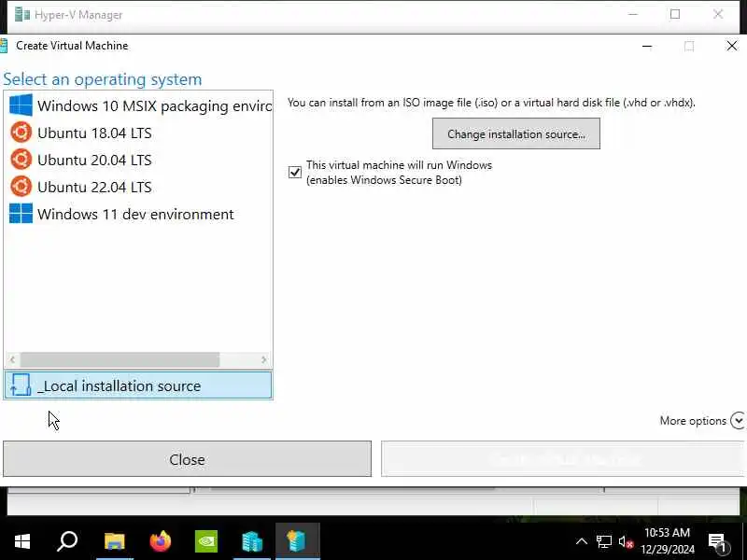This screenshot has width=747, height=560.
Task: Open the notification center icon
Action: [x=717, y=542]
